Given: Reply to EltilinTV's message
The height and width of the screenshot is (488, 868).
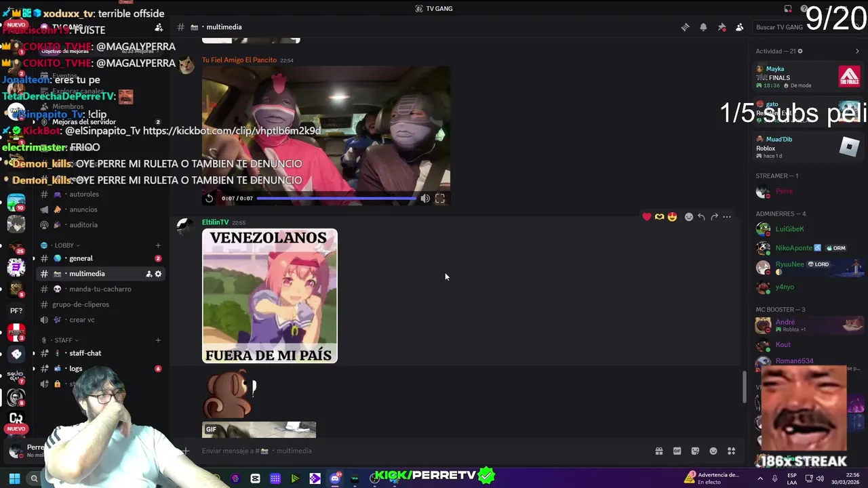Looking at the screenshot, I should [x=701, y=217].
